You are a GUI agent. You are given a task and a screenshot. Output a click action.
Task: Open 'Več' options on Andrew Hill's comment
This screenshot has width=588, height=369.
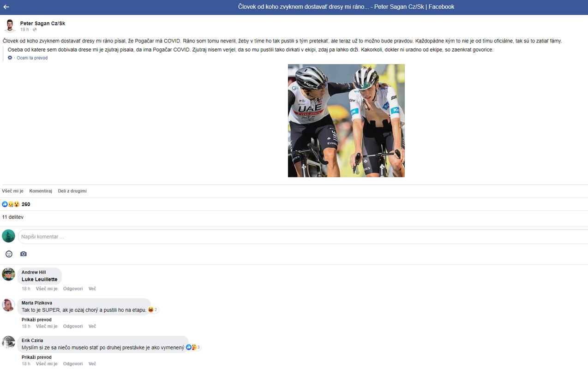point(92,289)
